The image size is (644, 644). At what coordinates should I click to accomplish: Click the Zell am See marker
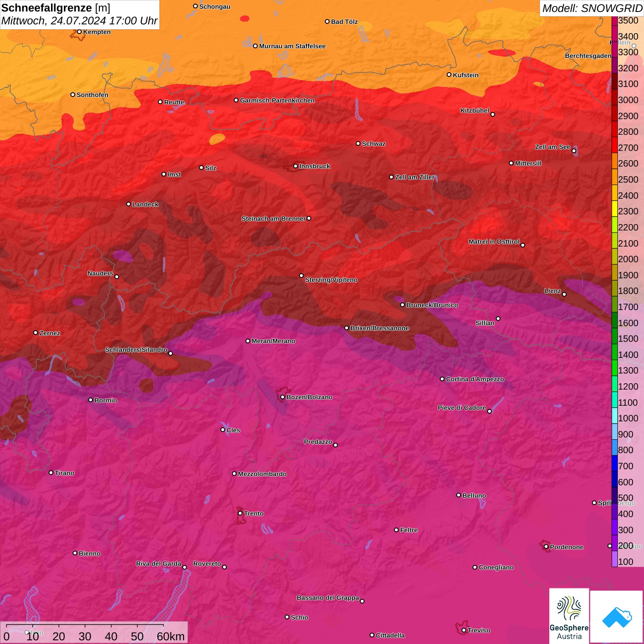574,151
